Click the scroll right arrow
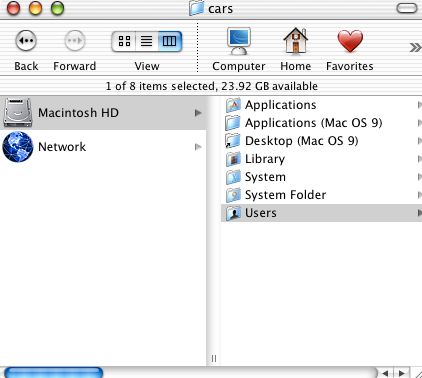 (402, 373)
